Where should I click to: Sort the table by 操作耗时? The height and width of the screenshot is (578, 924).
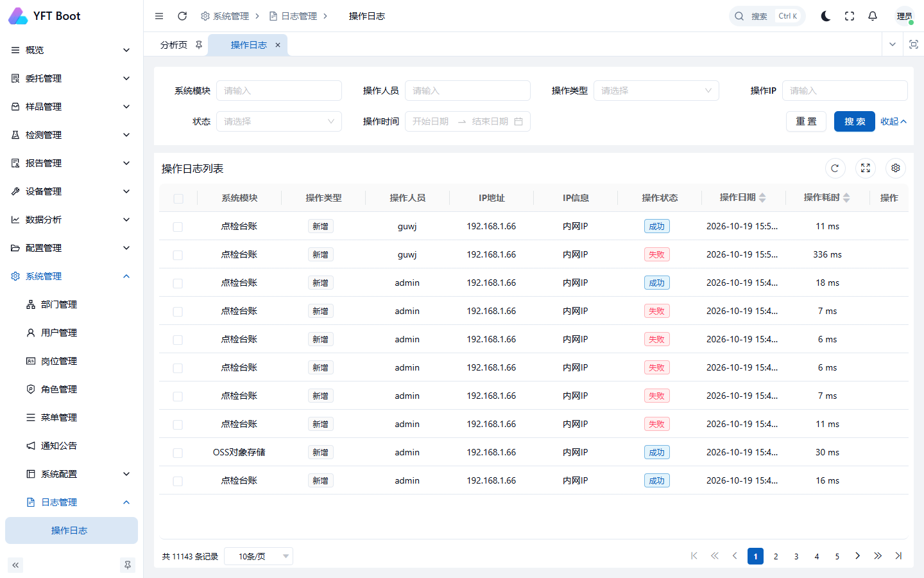tap(846, 198)
